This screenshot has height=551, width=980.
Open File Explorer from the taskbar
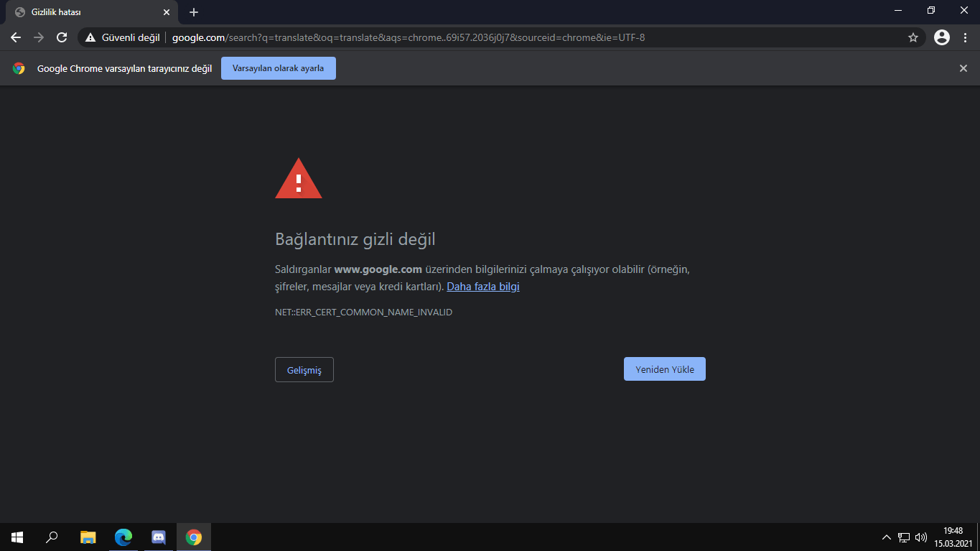coord(88,537)
